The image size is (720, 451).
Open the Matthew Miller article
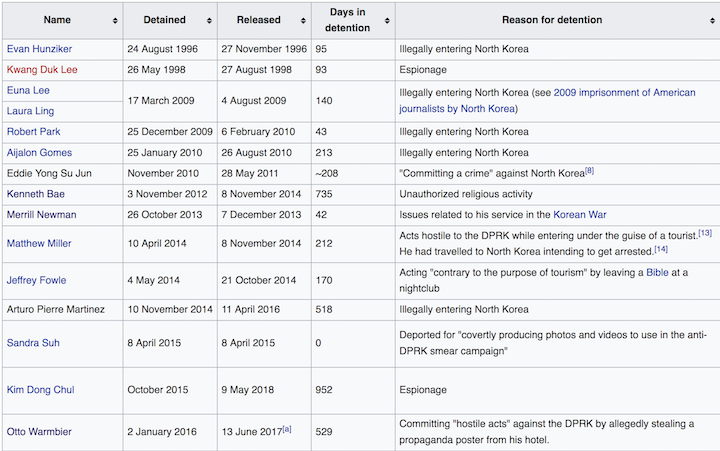pyautogui.click(x=40, y=242)
